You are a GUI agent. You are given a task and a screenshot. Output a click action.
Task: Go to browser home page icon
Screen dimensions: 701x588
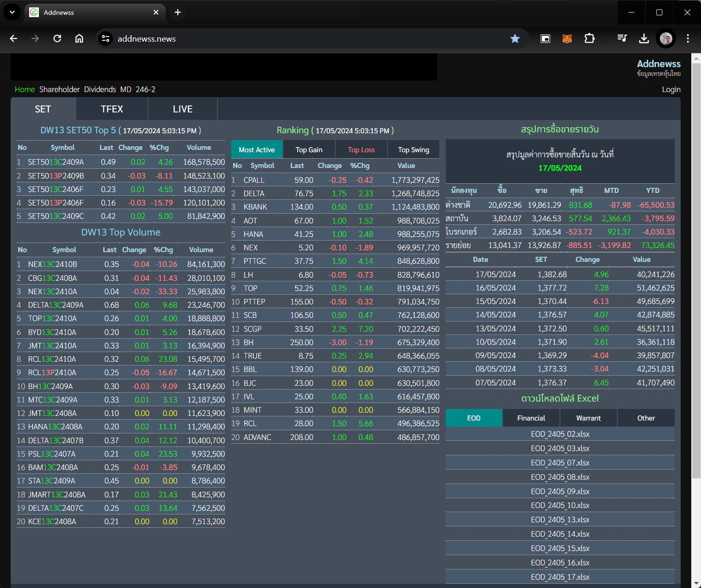click(x=79, y=38)
